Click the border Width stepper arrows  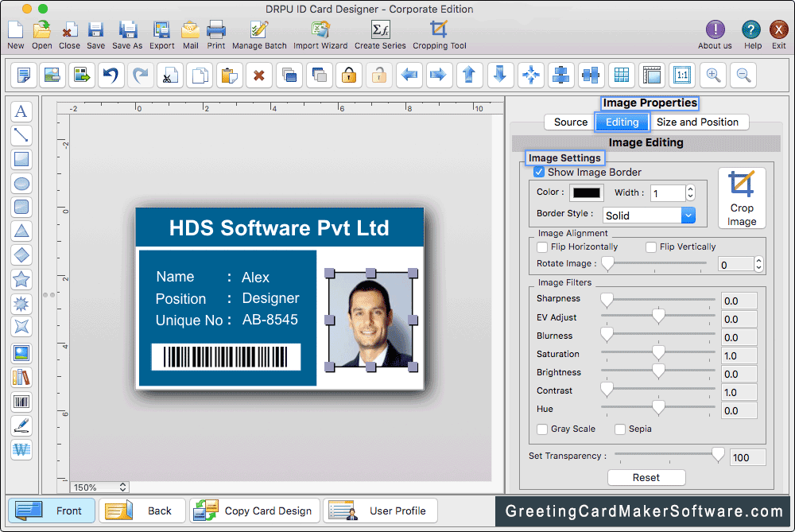click(690, 192)
